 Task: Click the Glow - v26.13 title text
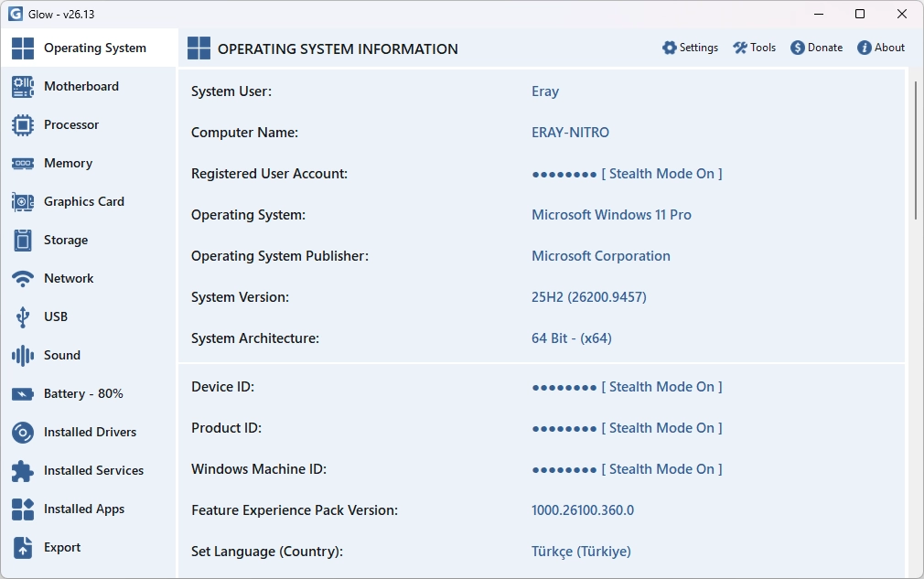(61, 14)
